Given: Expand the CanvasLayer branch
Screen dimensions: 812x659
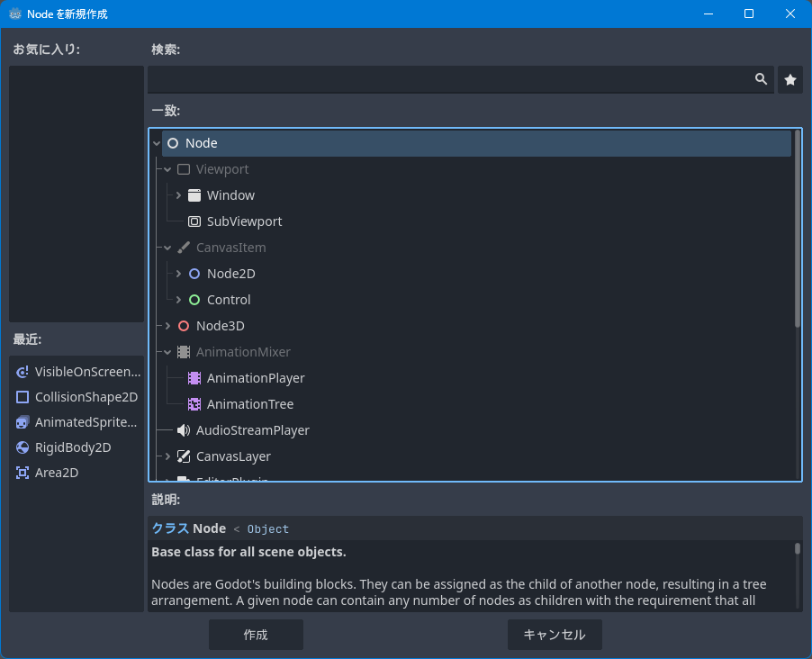Looking at the screenshot, I should [167, 456].
